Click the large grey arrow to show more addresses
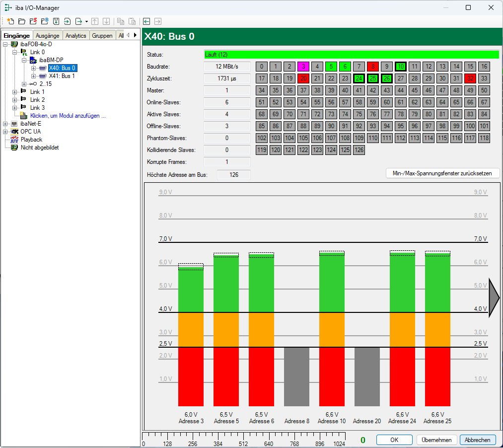The image size is (503, 448). pyautogui.click(x=494, y=298)
